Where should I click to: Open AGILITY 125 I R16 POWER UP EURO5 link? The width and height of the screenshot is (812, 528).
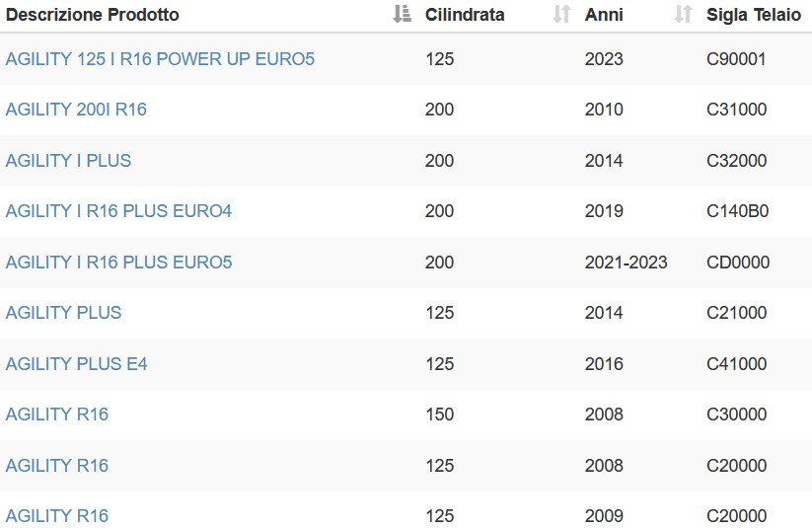[160, 59]
